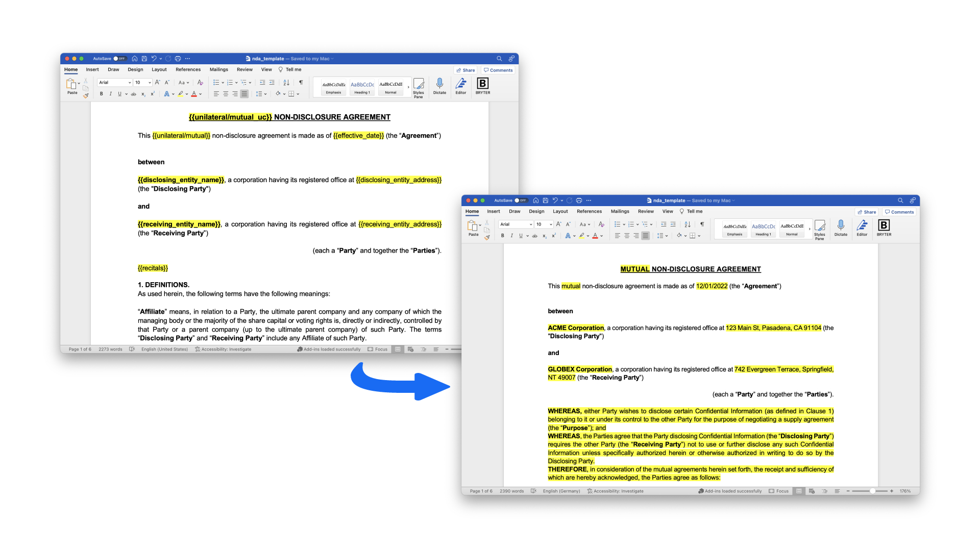Click the zoom slider in the front window's status bar
Image resolution: width=980 pixels, height=551 pixels.
tap(872, 491)
